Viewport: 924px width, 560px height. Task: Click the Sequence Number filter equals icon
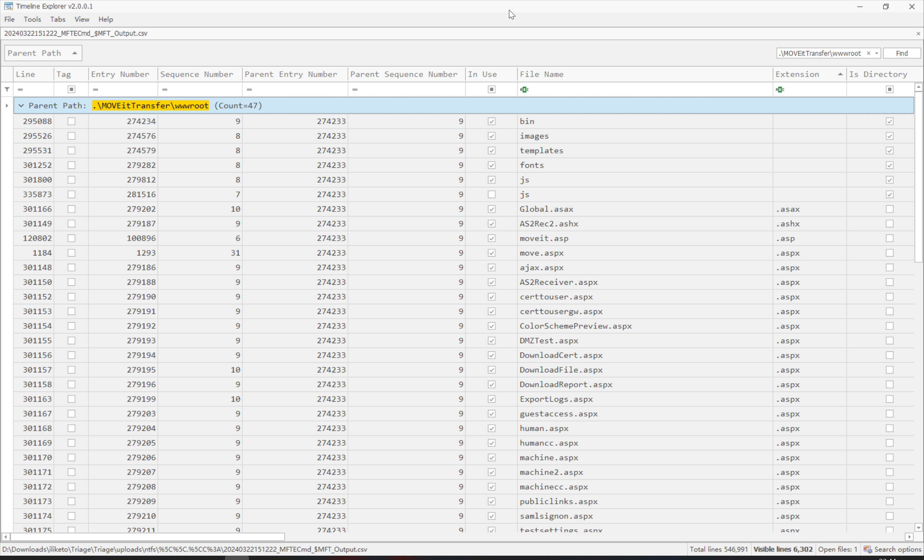(165, 89)
